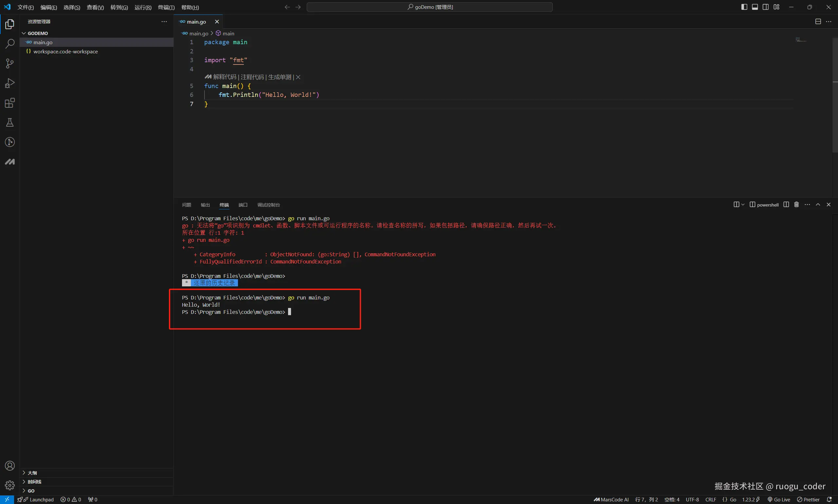The image size is (838, 504).
Task: Open MarsCode AI sidebar panel
Action: [10, 162]
